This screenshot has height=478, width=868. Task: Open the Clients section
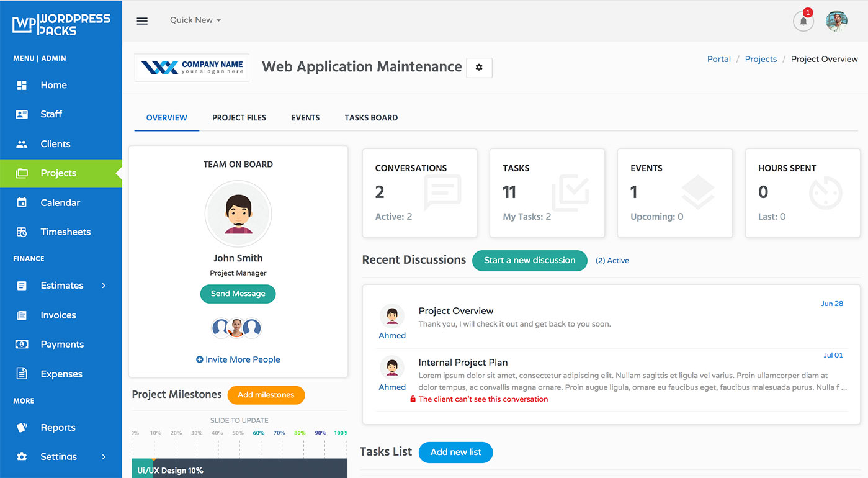[55, 143]
